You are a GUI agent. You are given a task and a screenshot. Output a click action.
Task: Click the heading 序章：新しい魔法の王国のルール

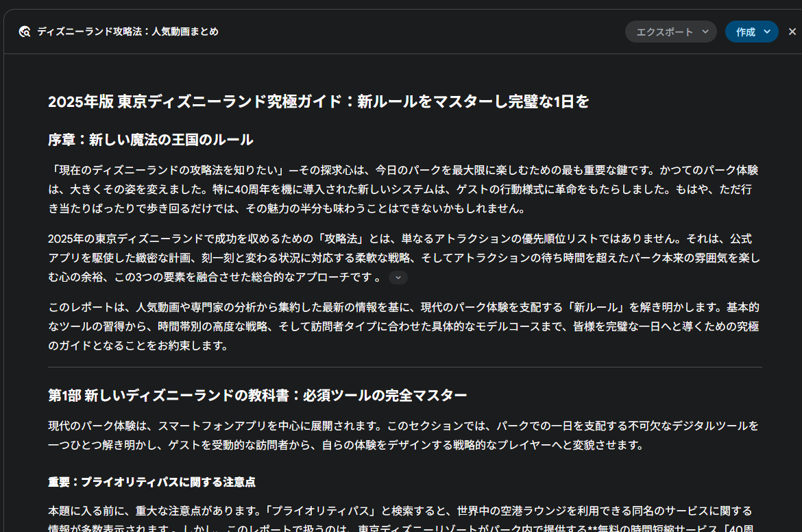click(x=151, y=140)
